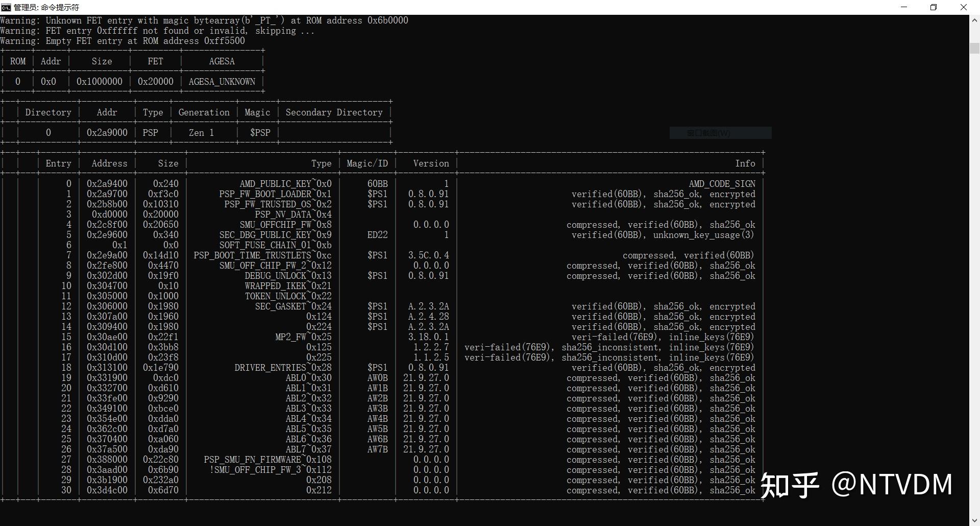
Task: Click the $PSP magic value
Action: coord(260,132)
